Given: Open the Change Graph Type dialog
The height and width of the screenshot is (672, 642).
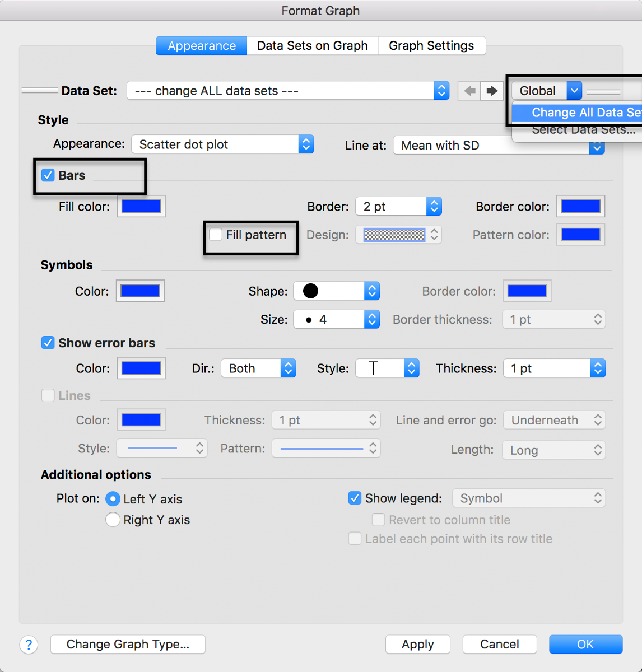Looking at the screenshot, I should [128, 644].
